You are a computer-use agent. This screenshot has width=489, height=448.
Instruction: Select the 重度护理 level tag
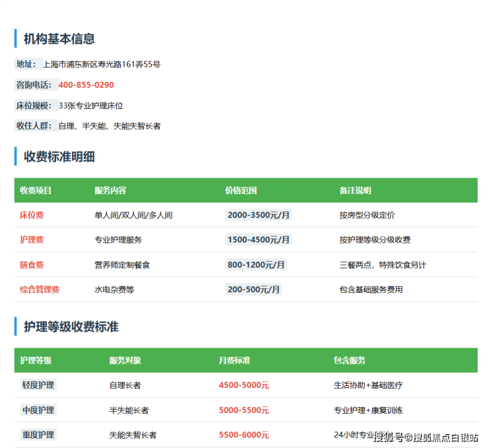(x=38, y=435)
